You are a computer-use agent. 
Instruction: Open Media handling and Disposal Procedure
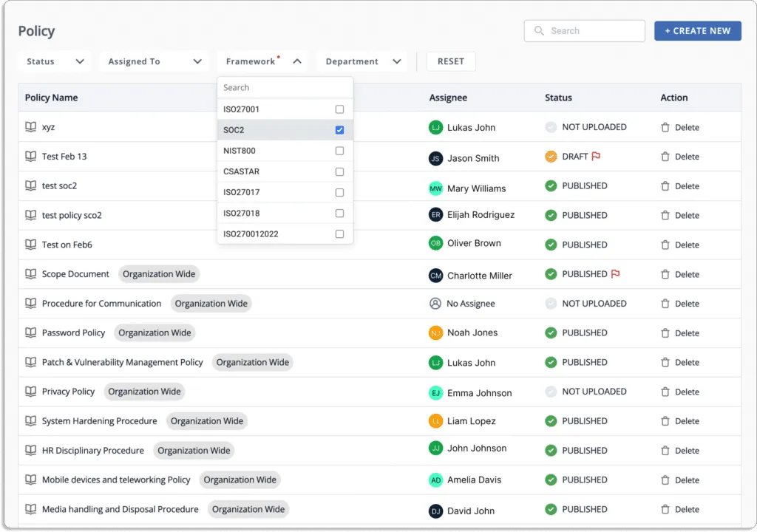120,509
